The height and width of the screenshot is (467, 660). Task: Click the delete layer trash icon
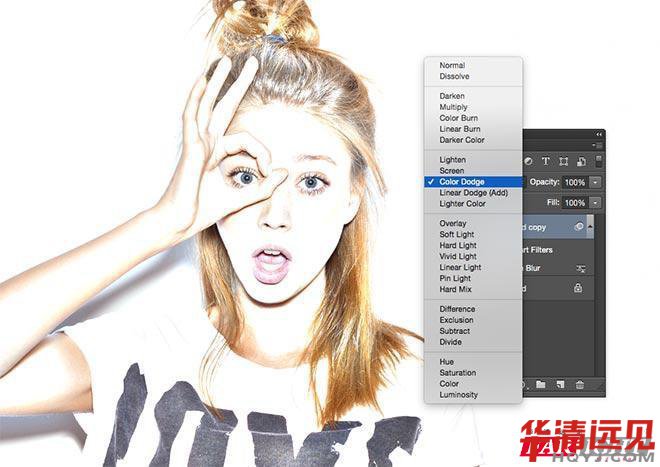(x=579, y=384)
